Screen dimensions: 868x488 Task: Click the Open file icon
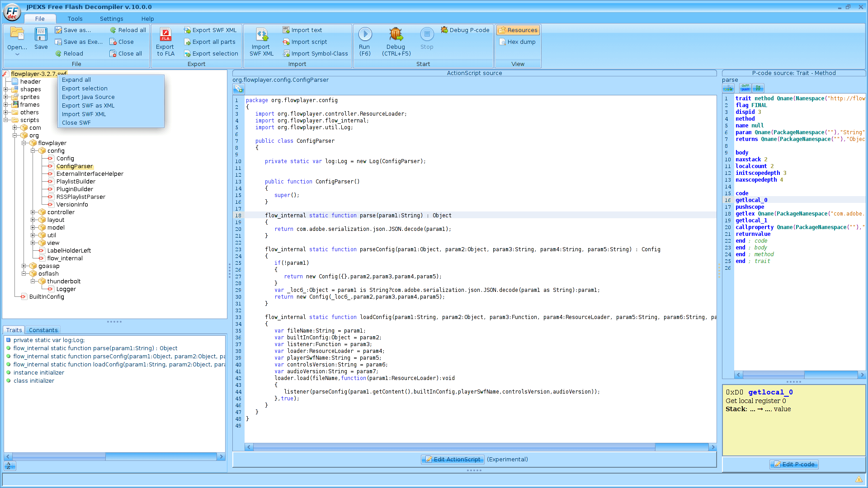tap(17, 34)
